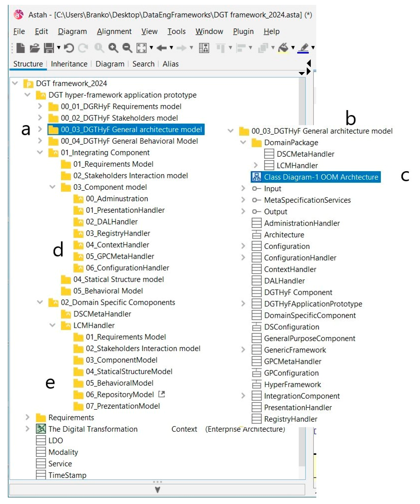Collapse DomainPackage folder in right tree
420x504 pixels.
point(243,142)
